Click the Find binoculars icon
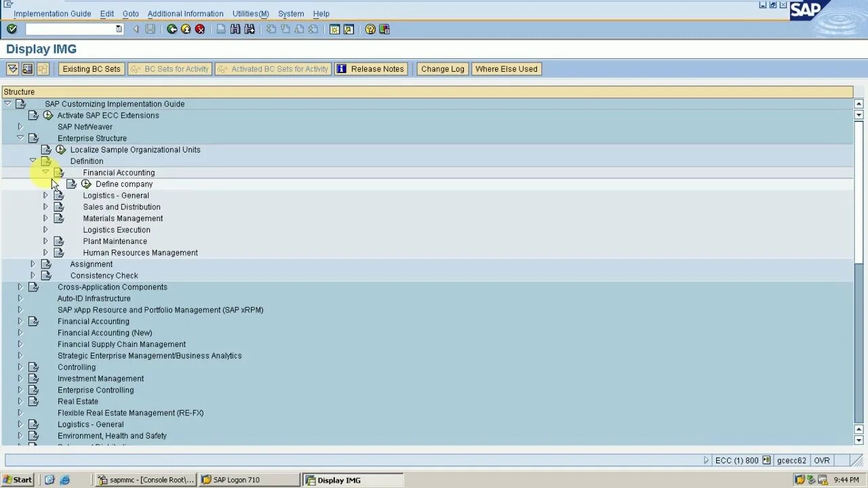 tap(235, 29)
